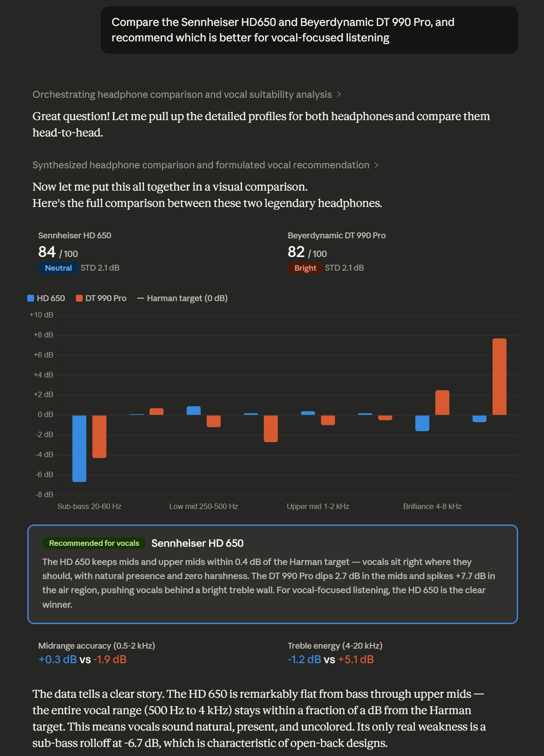Select the Low mid 250-500 Hz label
This screenshot has width=544, height=756.
[x=204, y=506]
